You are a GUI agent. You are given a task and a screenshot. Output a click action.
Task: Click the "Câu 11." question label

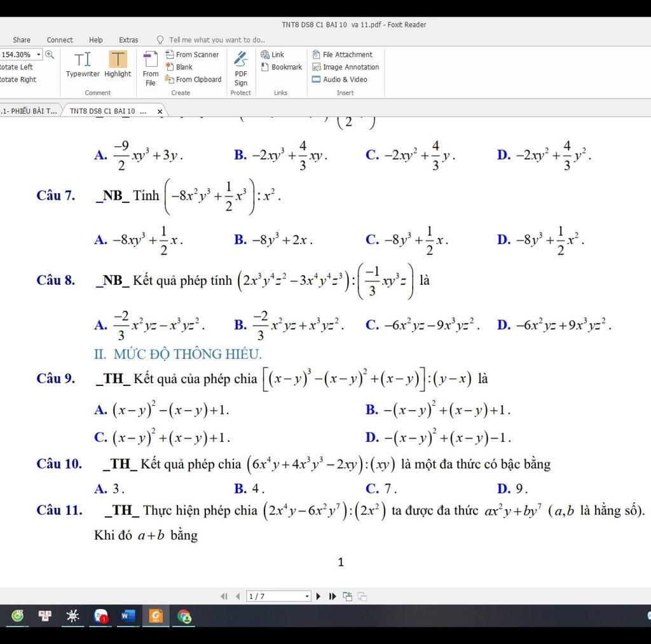(59, 510)
